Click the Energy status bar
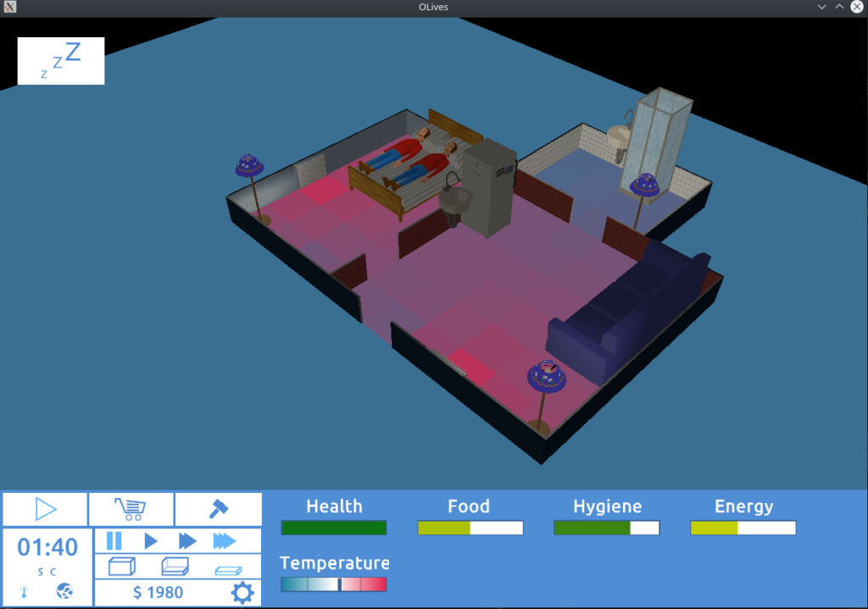 click(743, 528)
